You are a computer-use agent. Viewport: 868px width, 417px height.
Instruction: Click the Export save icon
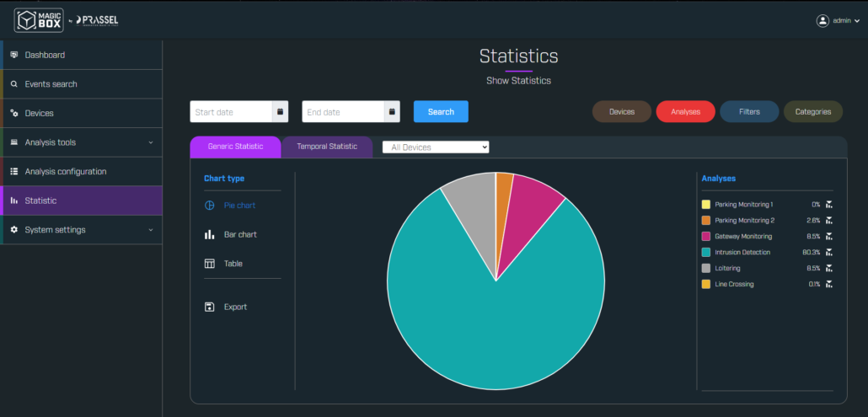(210, 307)
